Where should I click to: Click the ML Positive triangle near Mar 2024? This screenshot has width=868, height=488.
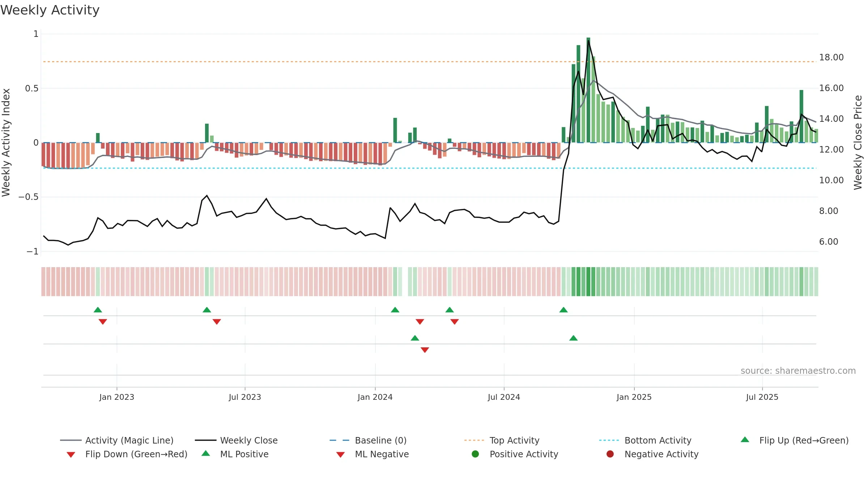pyautogui.click(x=415, y=338)
